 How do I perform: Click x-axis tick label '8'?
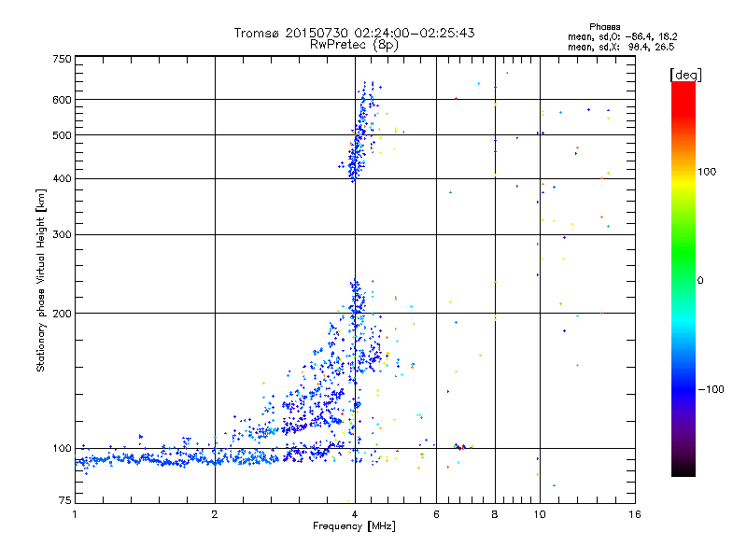point(495,514)
